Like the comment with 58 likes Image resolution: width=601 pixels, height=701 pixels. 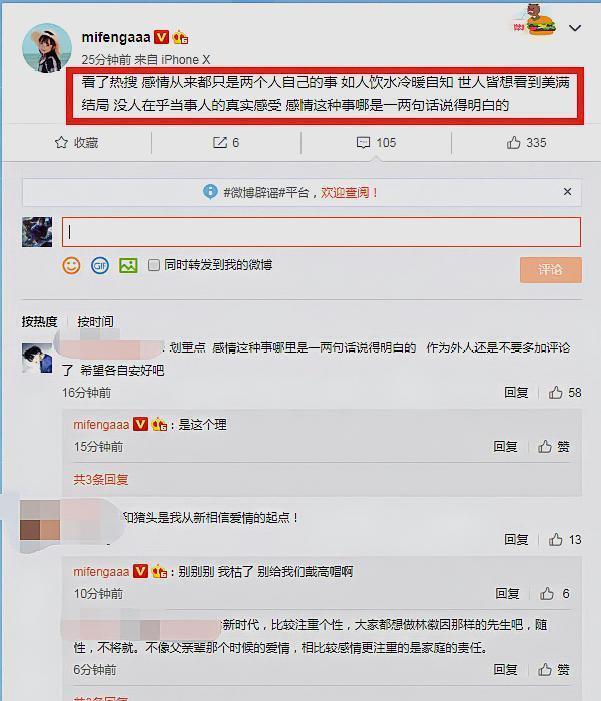pyautogui.click(x=556, y=393)
